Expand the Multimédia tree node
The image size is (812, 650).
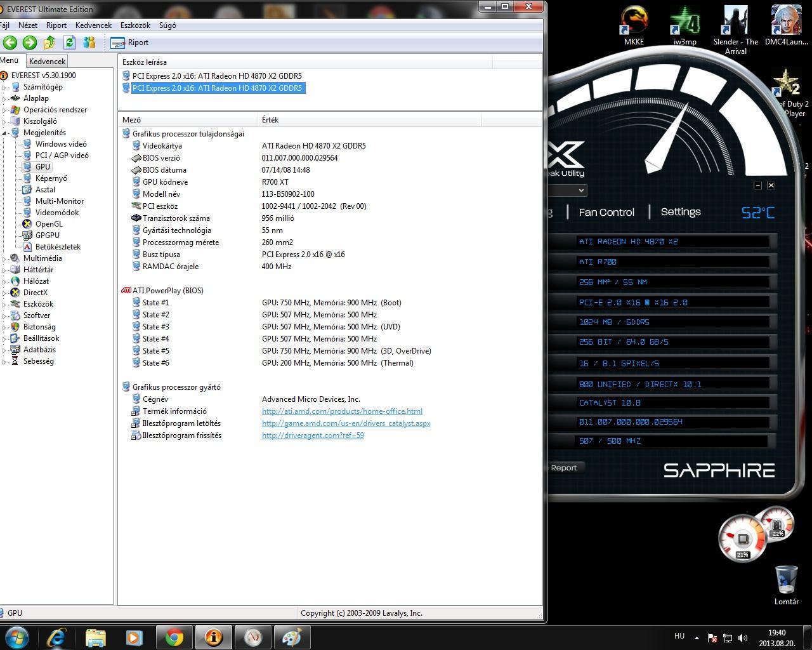tap(4, 258)
